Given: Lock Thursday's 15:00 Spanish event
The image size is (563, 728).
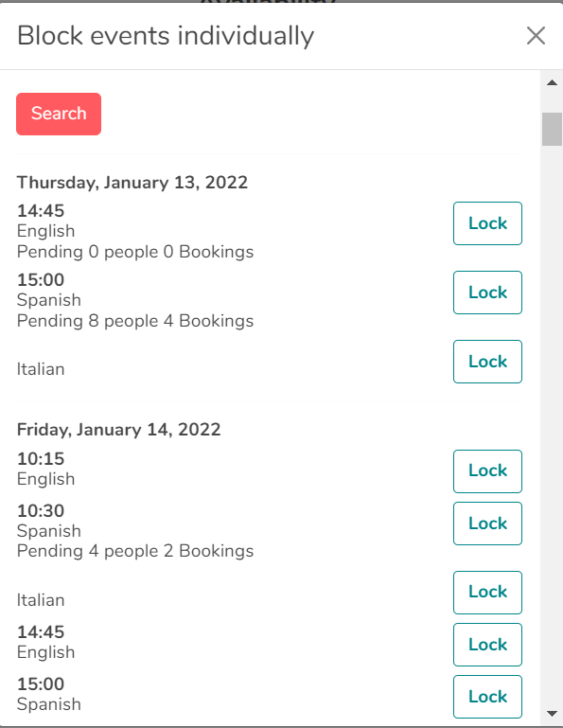Looking at the screenshot, I should pyautogui.click(x=487, y=293).
